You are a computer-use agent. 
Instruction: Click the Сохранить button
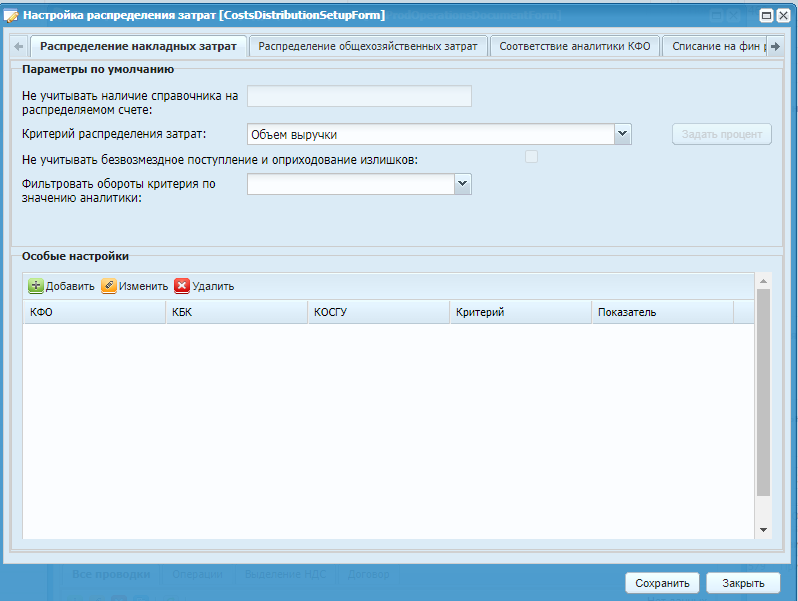[x=662, y=583]
